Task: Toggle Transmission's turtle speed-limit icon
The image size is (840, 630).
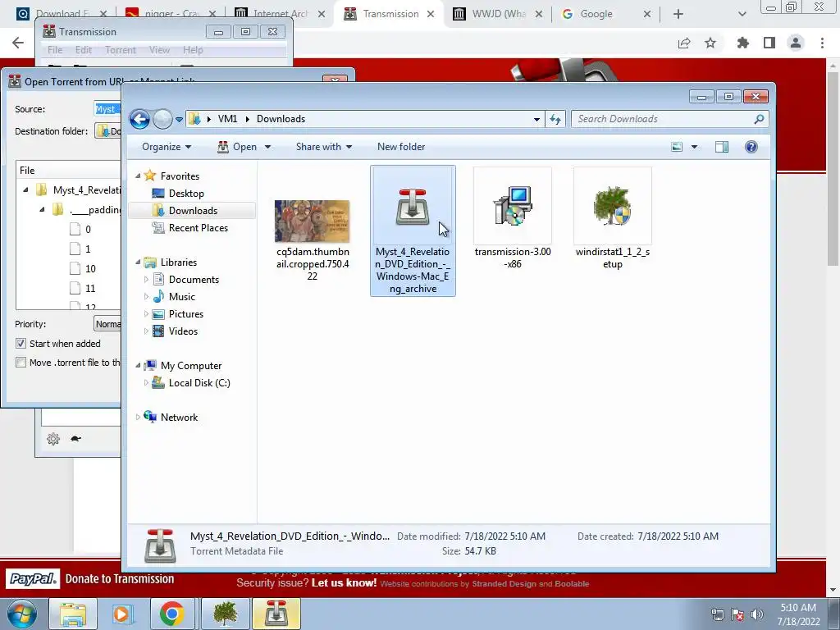Action: click(75, 439)
